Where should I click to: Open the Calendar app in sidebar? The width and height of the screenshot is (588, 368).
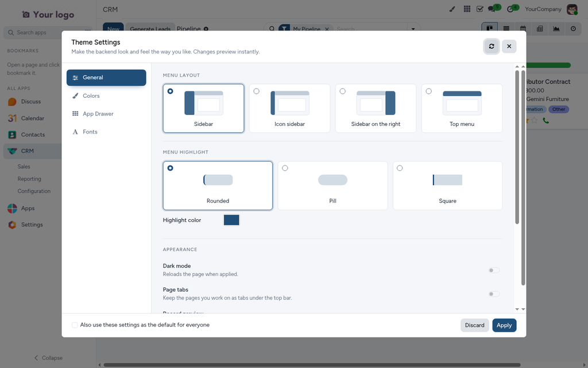[x=32, y=118]
